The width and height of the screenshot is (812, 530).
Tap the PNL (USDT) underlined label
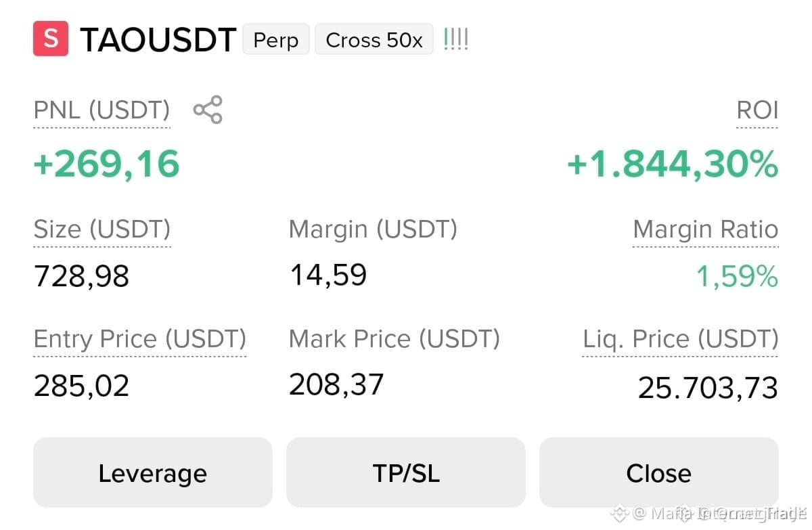point(102,110)
